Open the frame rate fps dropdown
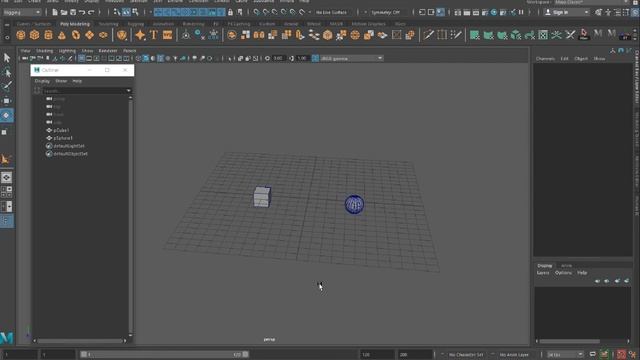Screen dimensions: 640x360 point(565,355)
